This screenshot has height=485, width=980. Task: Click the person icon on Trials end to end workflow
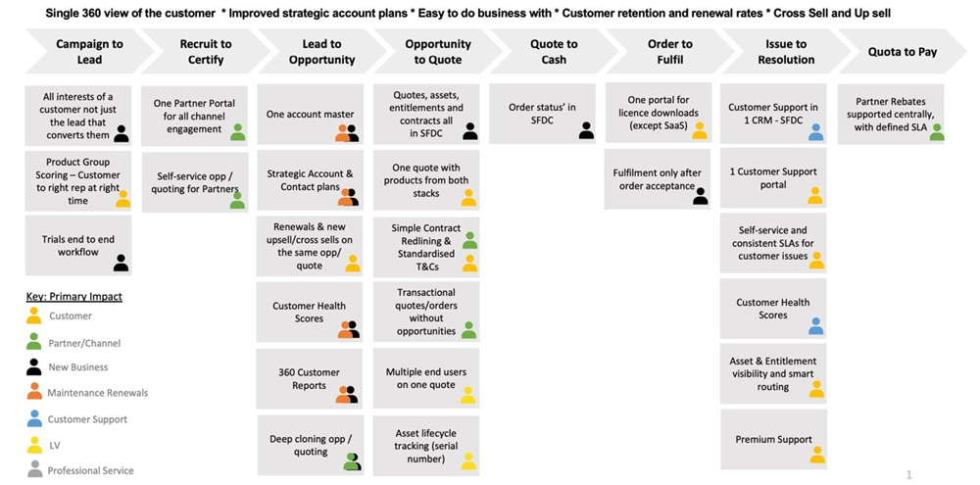(121, 262)
